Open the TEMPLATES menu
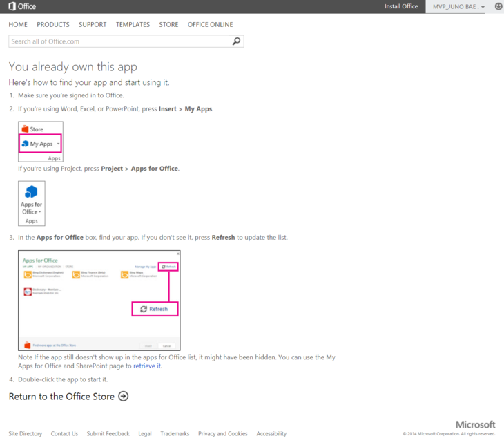Viewport: 504px width, 445px height. click(x=133, y=24)
